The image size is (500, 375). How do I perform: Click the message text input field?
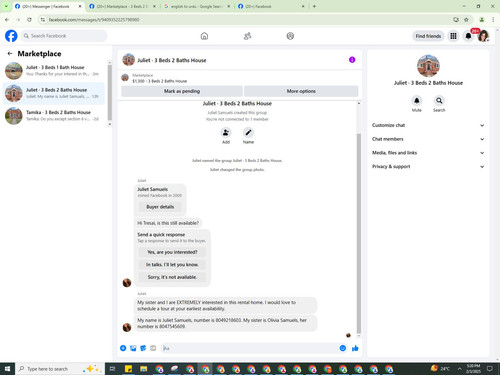pyautogui.click(x=249, y=348)
